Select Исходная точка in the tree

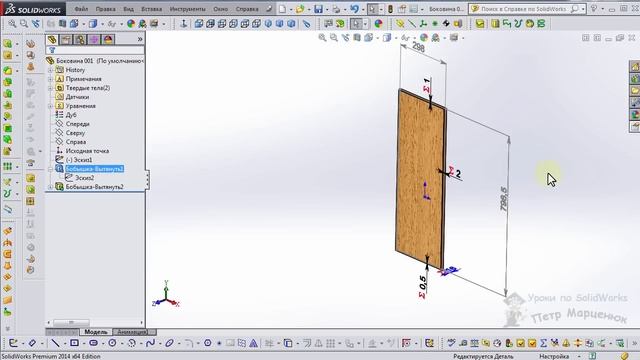[x=87, y=151]
